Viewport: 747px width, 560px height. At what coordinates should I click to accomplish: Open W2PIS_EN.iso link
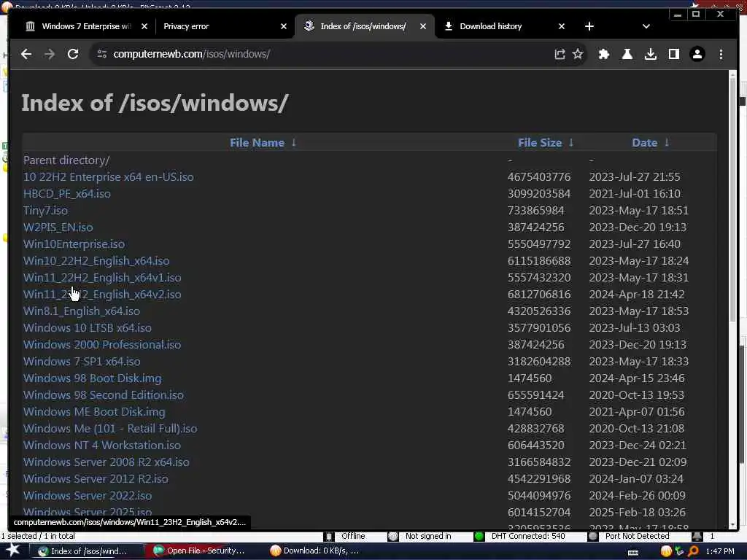point(58,227)
